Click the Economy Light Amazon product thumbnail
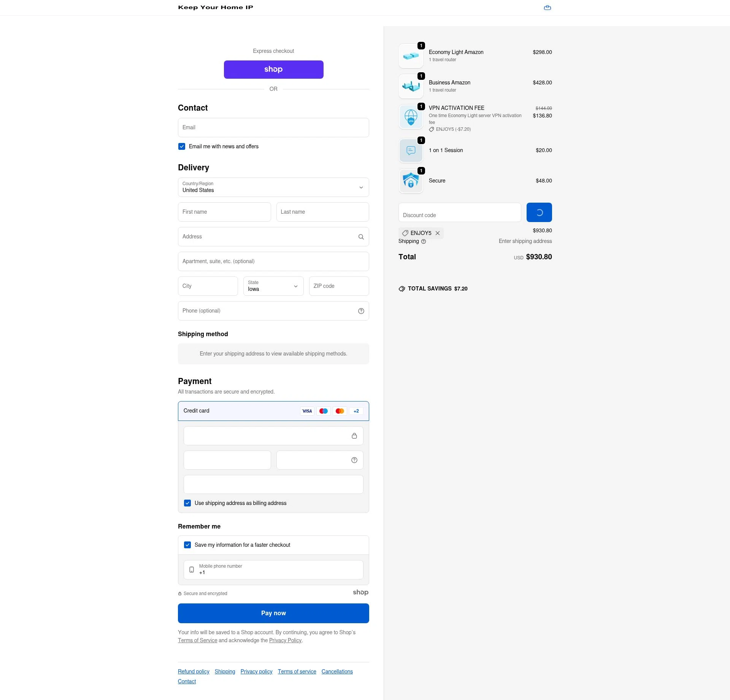Viewport: 730px width, 700px height. (x=411, y=56)
